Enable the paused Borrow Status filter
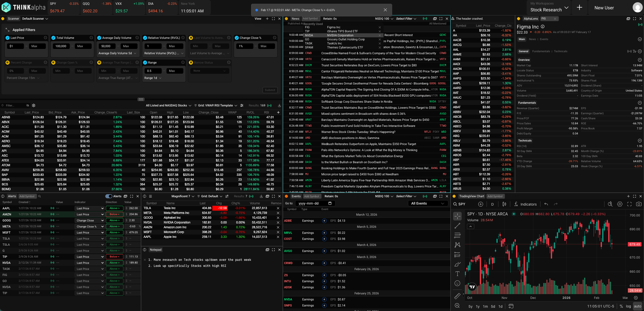Viewport: 644px width, 311px height. (191, 63)
